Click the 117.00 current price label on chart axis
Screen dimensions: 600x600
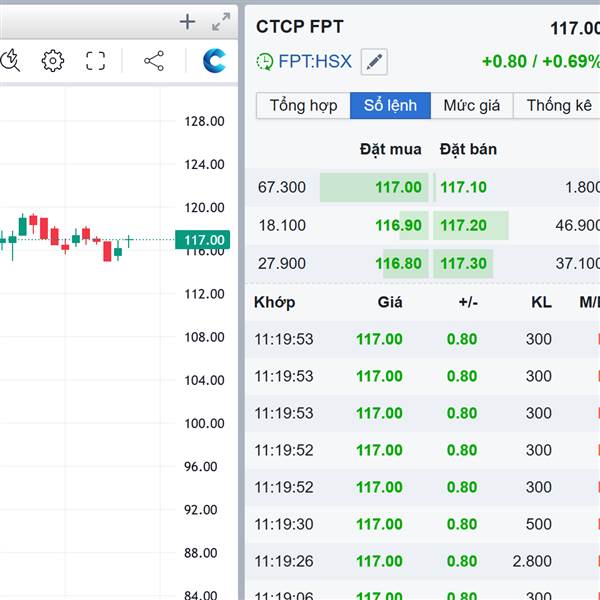pyautogui.click(x=202, y=240)
